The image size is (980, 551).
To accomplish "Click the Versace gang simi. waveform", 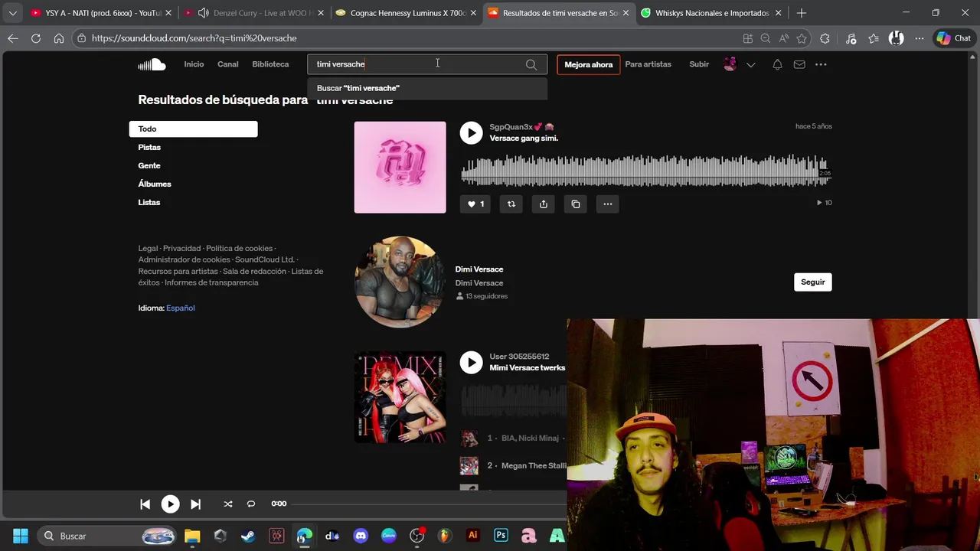I will (x=645, y=171).
